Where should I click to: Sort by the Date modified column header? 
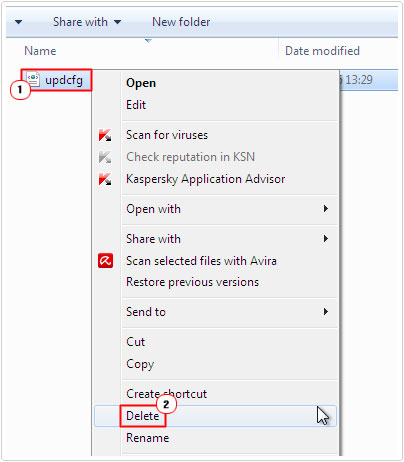click(x=322, y=51)
